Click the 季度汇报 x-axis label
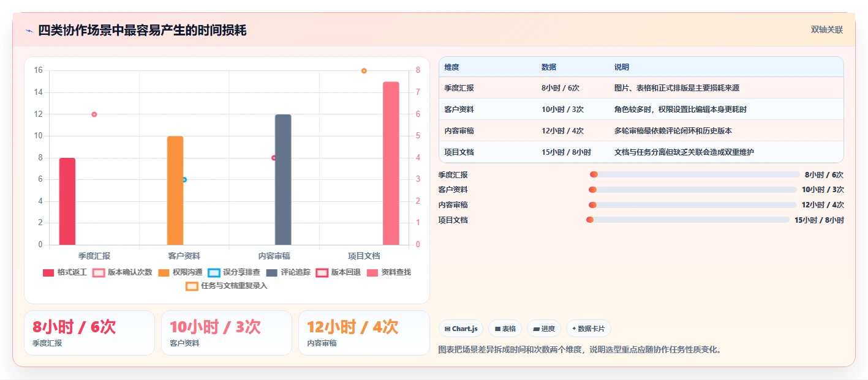Screen dimensions: 868x380 click(x=94, y=256)
